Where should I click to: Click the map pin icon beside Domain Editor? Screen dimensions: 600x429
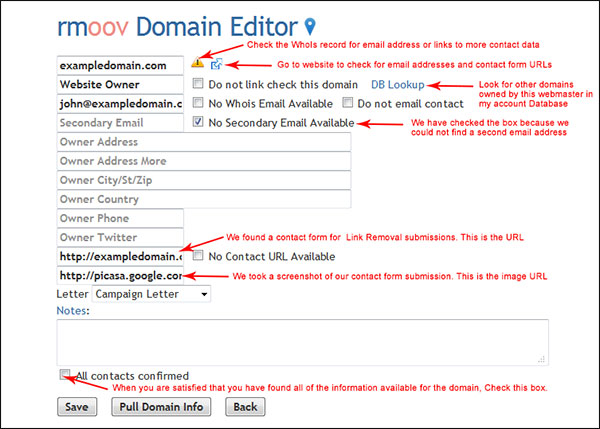coord(310,27)
